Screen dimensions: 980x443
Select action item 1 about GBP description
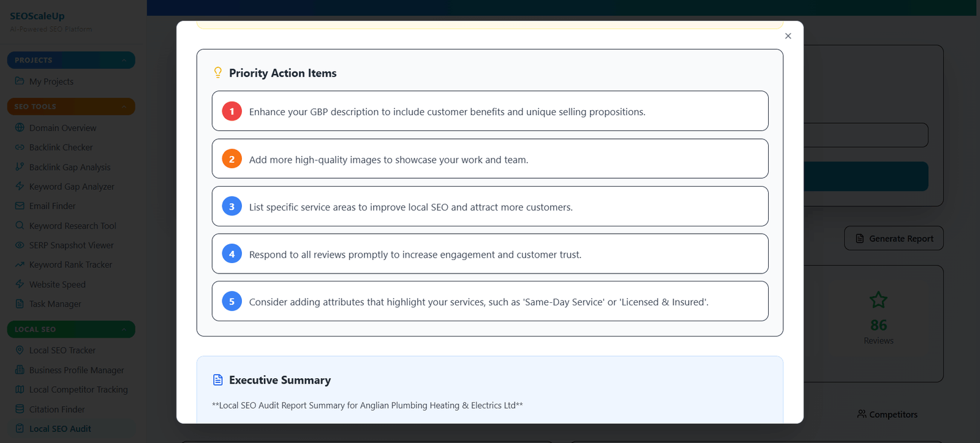tap(490, 111)
